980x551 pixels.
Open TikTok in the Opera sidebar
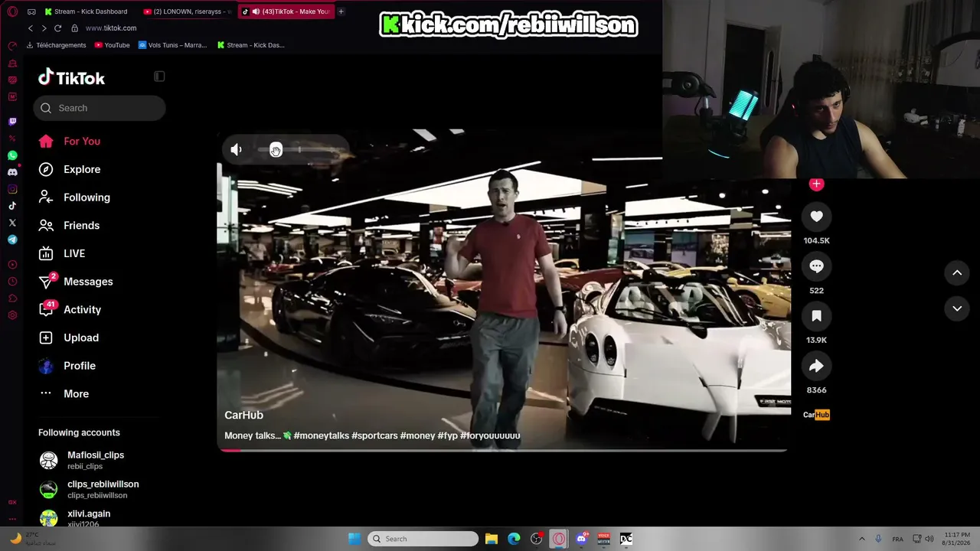point(12,206)
